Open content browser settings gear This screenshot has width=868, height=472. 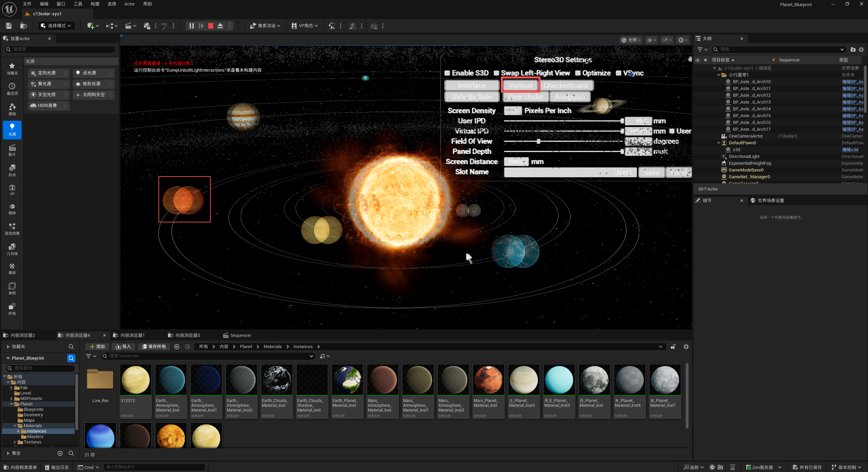686,347
